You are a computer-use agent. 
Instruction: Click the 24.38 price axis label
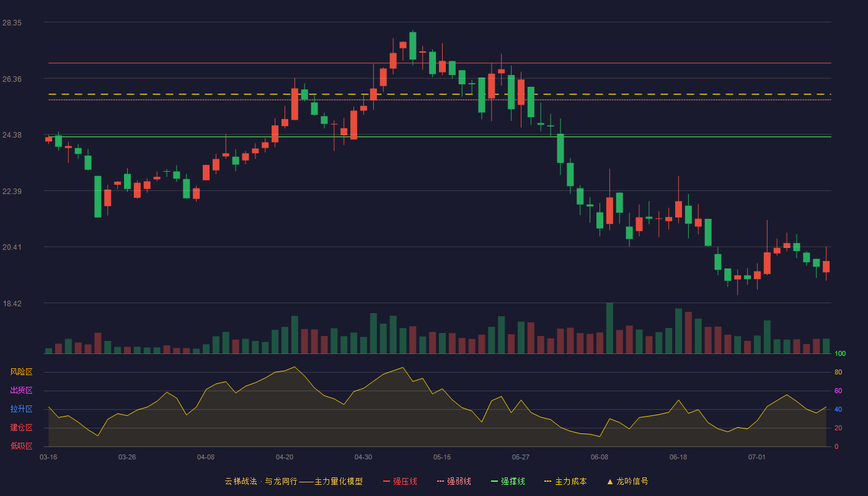(x=12, y=135)
